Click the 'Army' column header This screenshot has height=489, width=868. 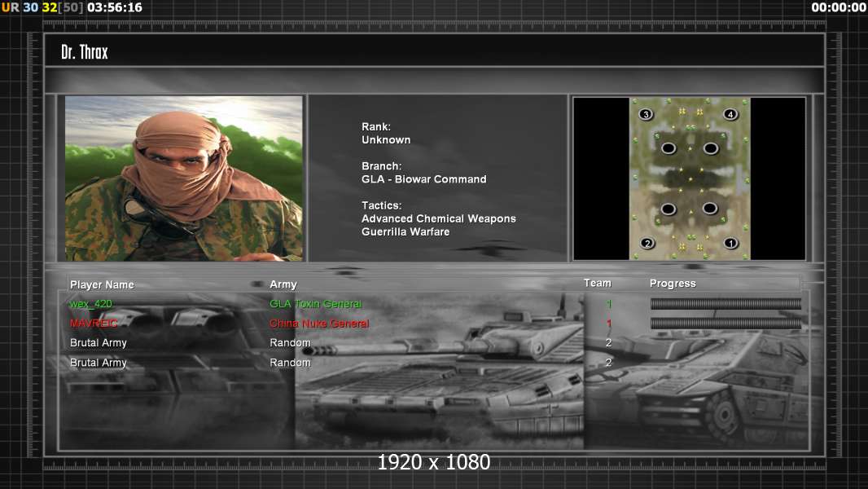[x=283, y=284]
